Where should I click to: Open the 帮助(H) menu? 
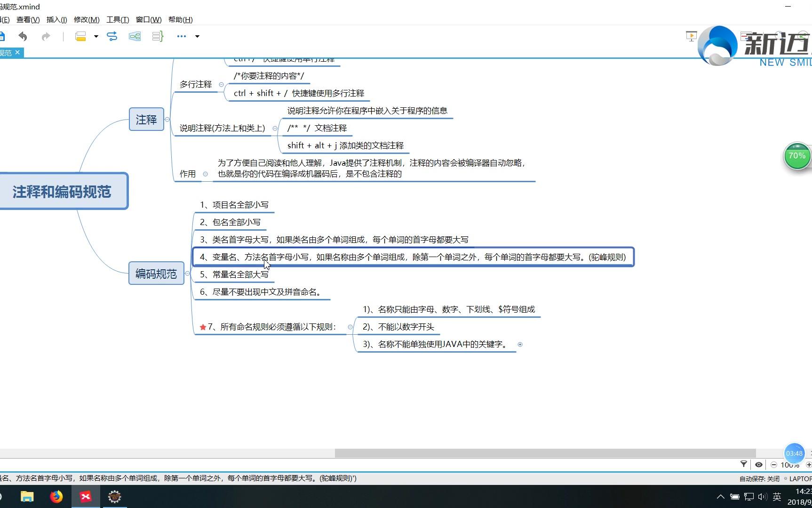click(181, 19)
